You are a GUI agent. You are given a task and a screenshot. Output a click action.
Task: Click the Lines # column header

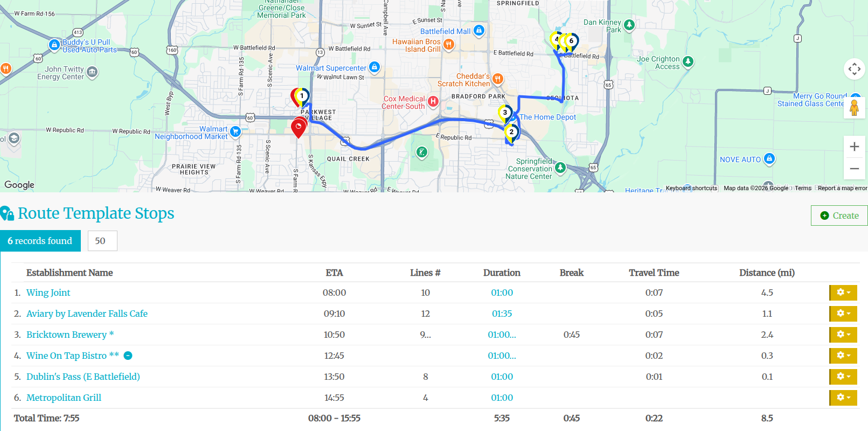pos(425,273)
